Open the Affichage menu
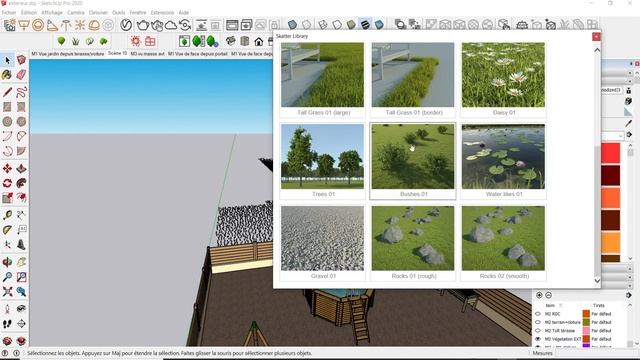Image resolution: width=640 pixels, height=360 pixels. pyautogui.click(x=52, y=13)
